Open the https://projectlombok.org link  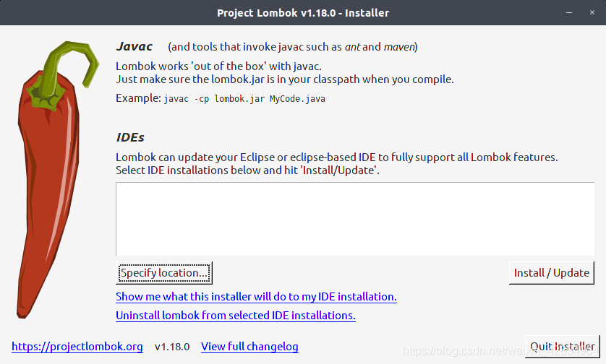pos(77,346)
